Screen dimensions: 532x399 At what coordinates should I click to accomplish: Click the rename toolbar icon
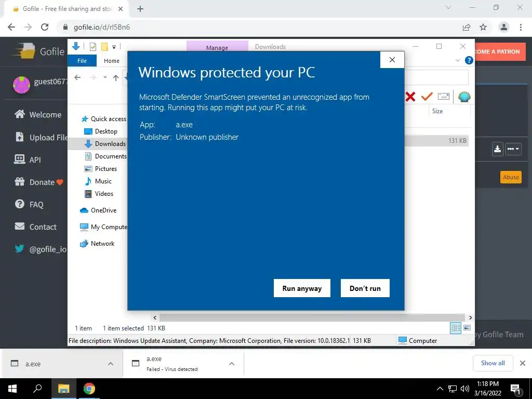click(x=444, y=97)
